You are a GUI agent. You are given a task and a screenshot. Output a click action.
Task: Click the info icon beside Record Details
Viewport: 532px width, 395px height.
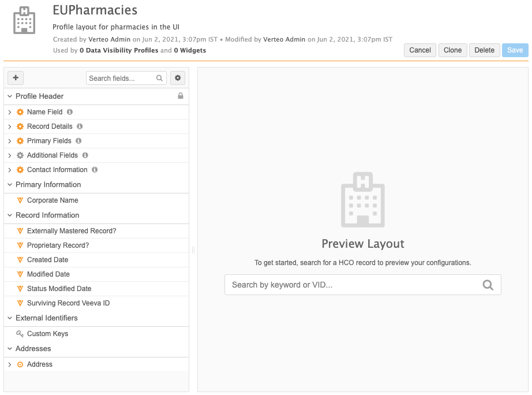click(x=80, y=126)
